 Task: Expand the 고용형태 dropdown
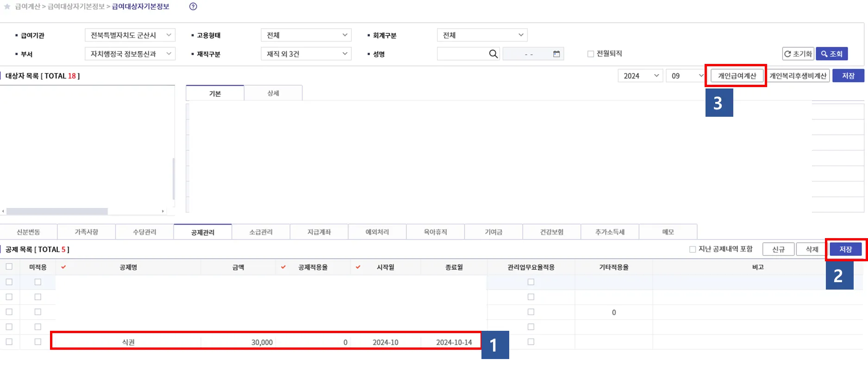tap(306, 35)
